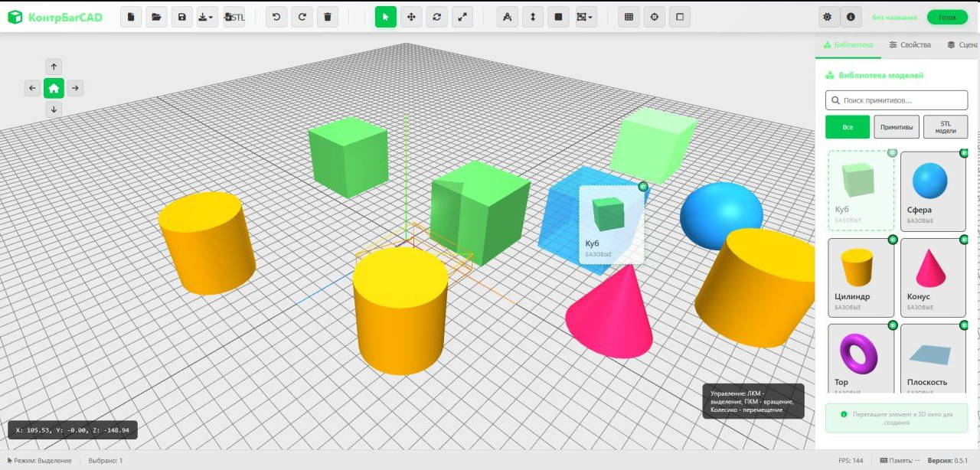Screen dimensions: 980x470
Task: Select the 'STL модели' filter button
Action: pyautogui.click(x=946, y=127)
